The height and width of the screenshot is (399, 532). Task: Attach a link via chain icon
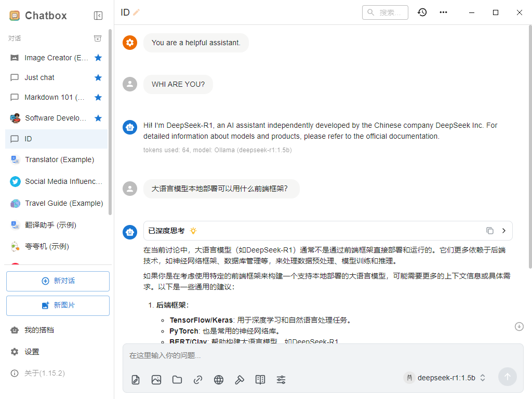point(198,380)
